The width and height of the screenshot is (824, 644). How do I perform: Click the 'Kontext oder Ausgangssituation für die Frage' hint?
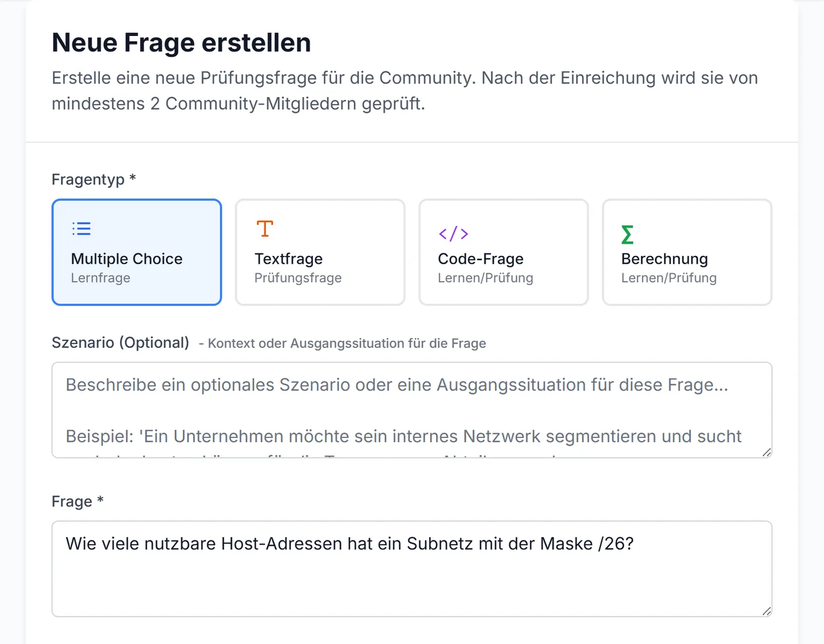(347, 343)
